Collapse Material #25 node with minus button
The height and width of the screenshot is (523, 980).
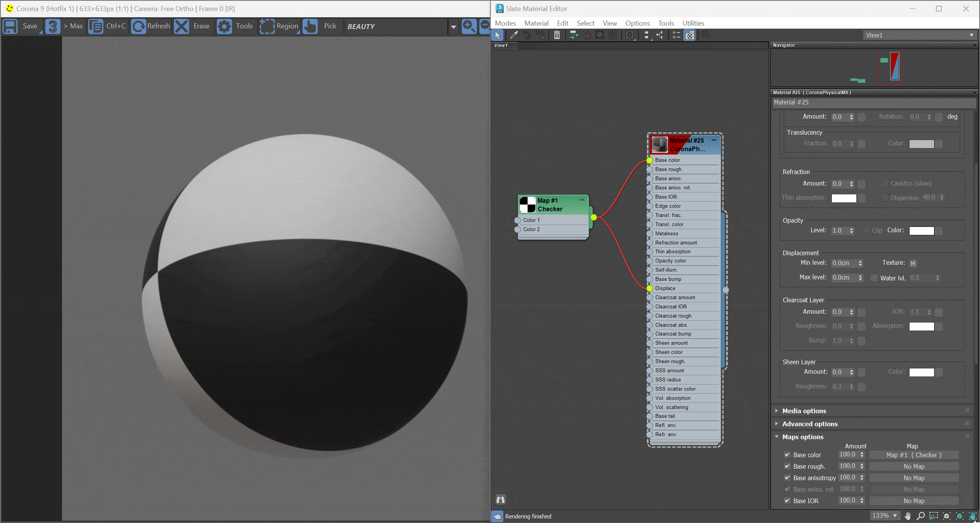[714, 140]
